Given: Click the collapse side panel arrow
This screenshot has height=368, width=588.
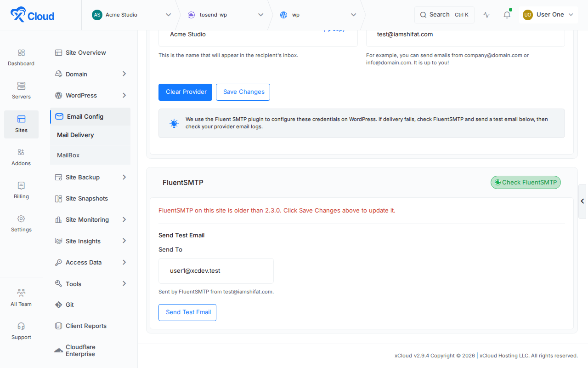Looking at the screenshot, I should point(582,201).
